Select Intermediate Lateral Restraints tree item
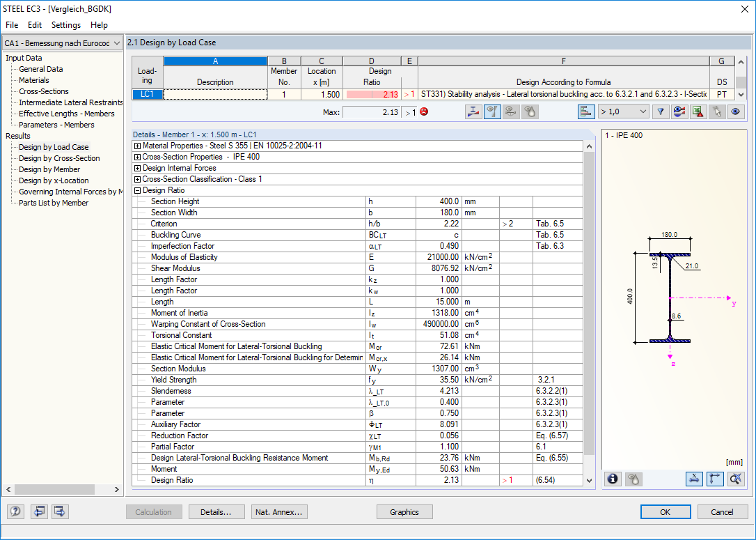The height and width of the screenshot is (540, 756). coord(70,102)
